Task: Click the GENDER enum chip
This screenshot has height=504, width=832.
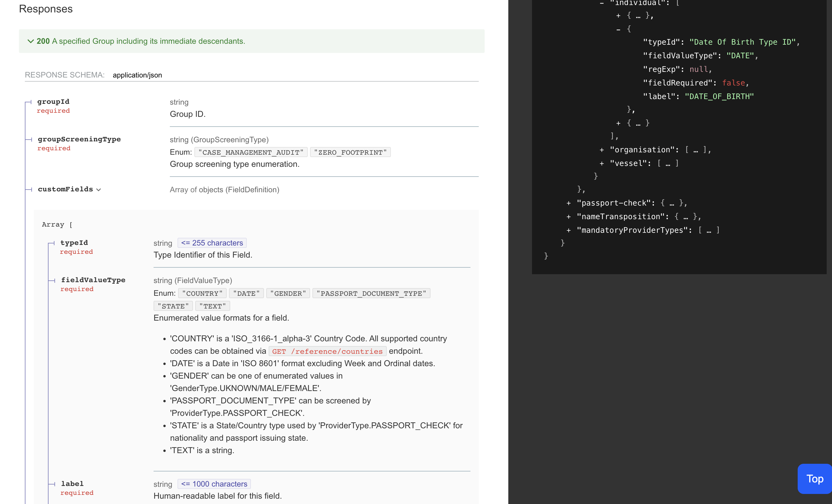Action: point(288,293)
